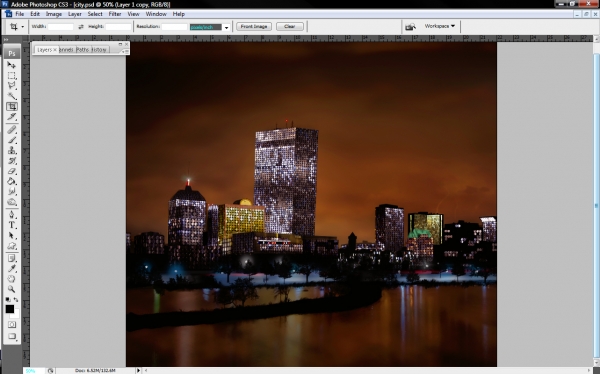Change the screen mode button
This screenshot has width=600, height=374.
[x=12, y=336]
